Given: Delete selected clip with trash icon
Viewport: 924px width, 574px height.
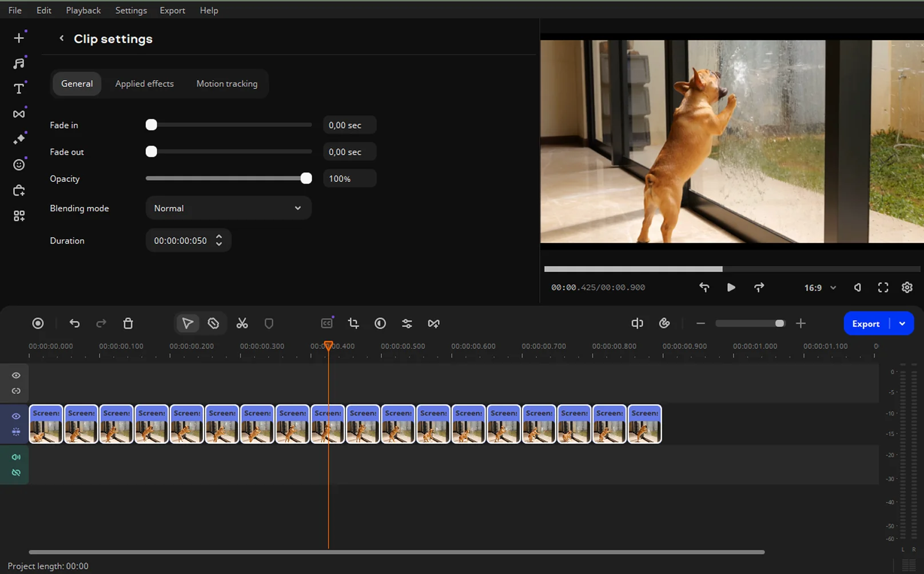Looking at the screenshot, I should coord(128,324).
